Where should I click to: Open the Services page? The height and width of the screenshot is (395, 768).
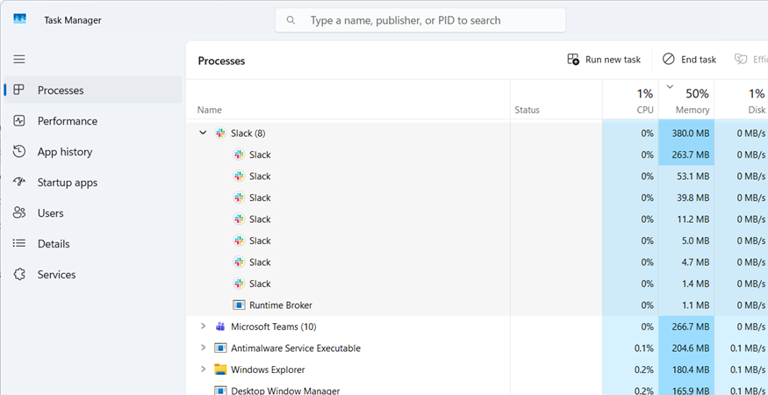(93, 274)
